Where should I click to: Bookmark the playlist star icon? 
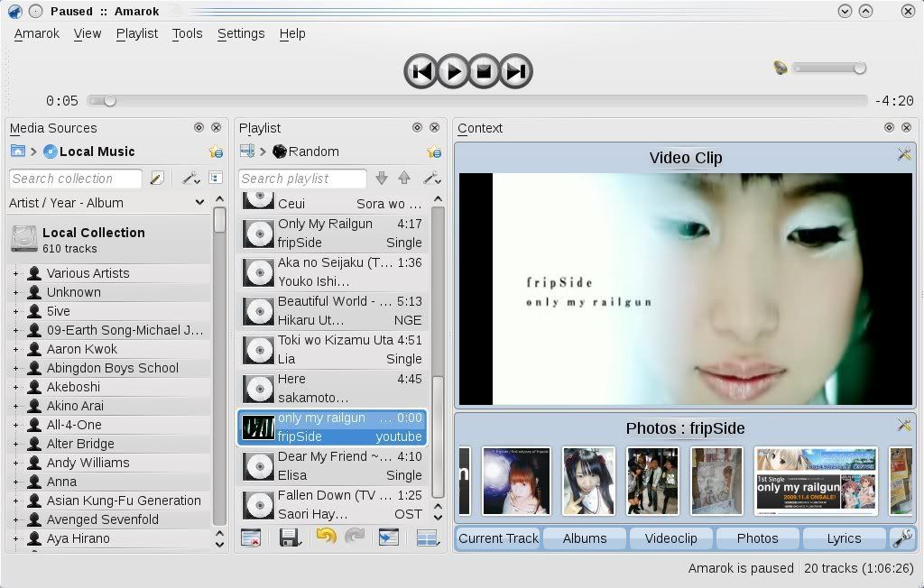(x=434, y=152)
